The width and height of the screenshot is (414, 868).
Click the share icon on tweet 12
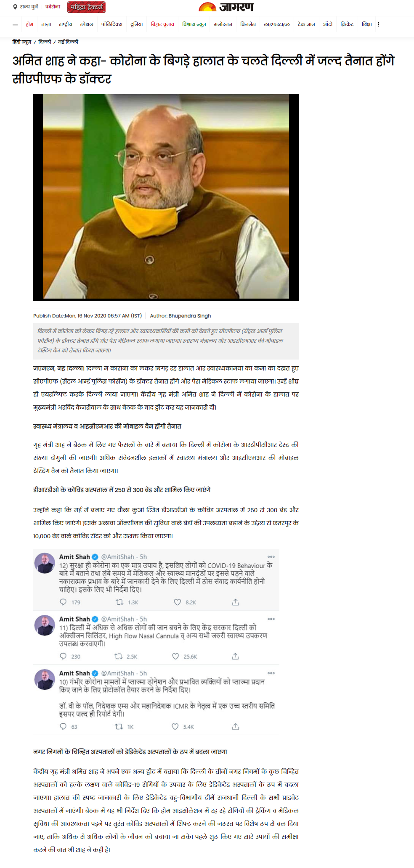(x=236, y=602)
